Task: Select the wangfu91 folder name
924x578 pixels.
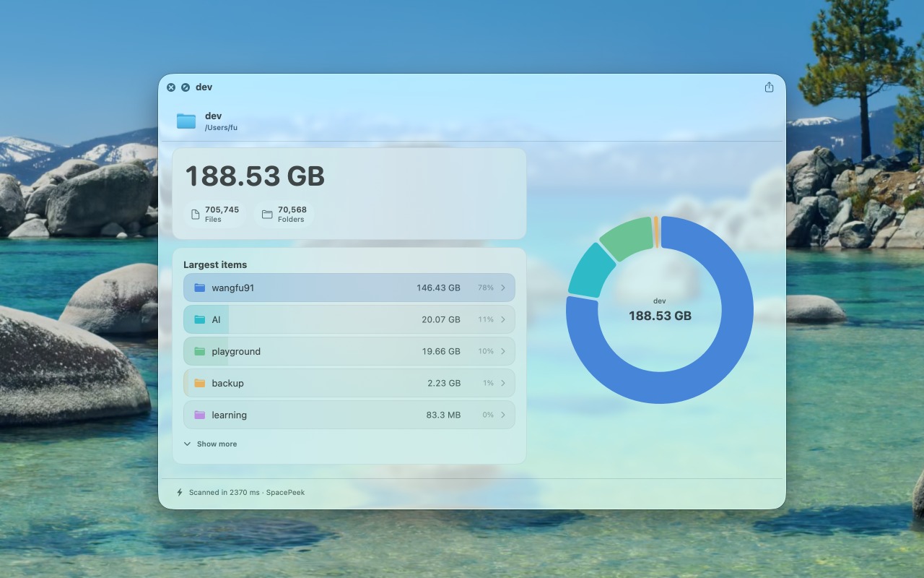Action: tap(233, 288)
